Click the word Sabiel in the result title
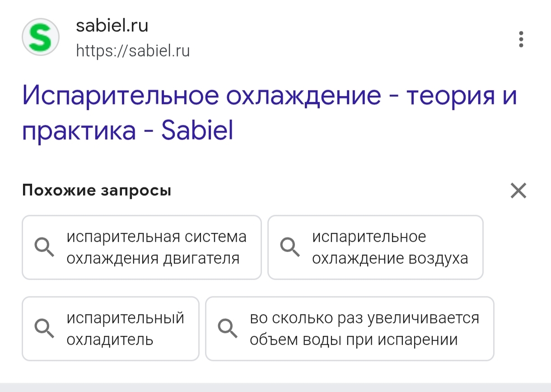Screen dimensions: 551x392 click(197, 131)
